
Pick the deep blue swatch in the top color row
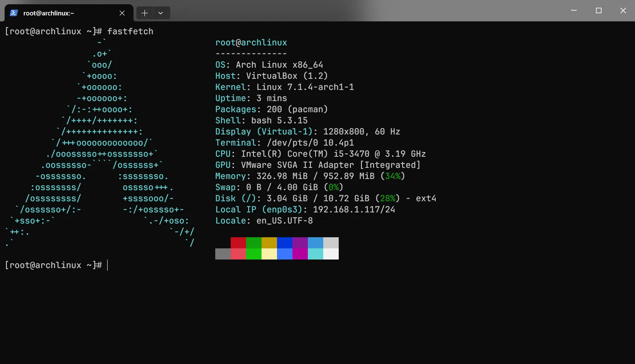(285, 243)
